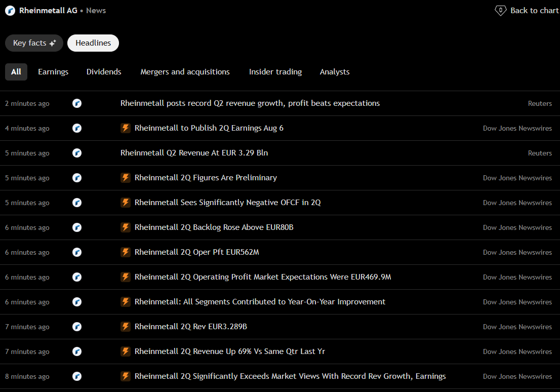This screenshot has height=392, width=560.
Task: Open Mergers and acquisitions tab
Action: [x=185, y=72]
